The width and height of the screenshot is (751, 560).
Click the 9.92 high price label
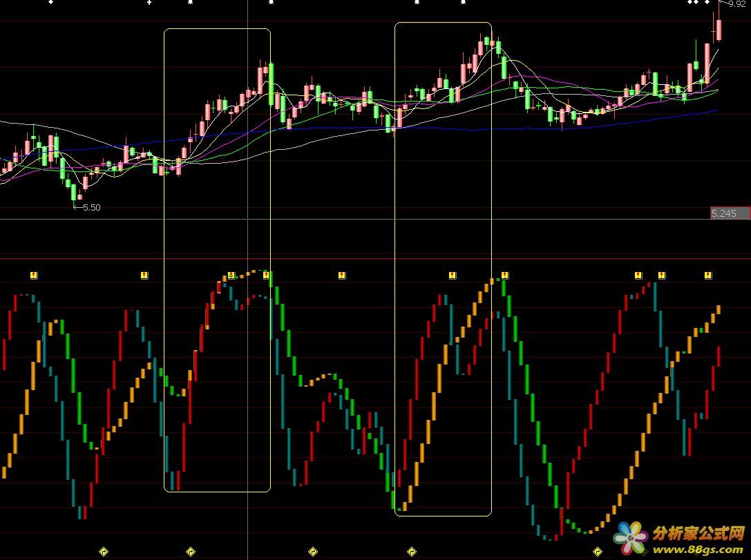coord(737,4)
